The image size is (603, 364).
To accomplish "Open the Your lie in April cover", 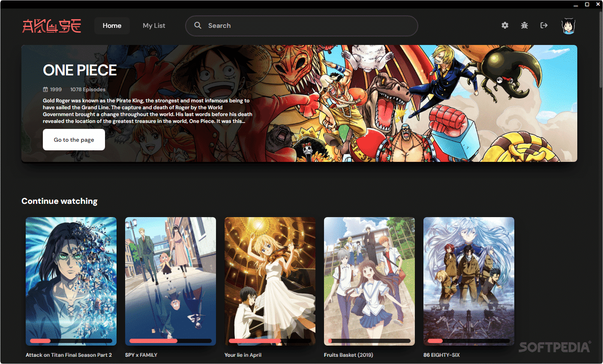I will [270, 281].
